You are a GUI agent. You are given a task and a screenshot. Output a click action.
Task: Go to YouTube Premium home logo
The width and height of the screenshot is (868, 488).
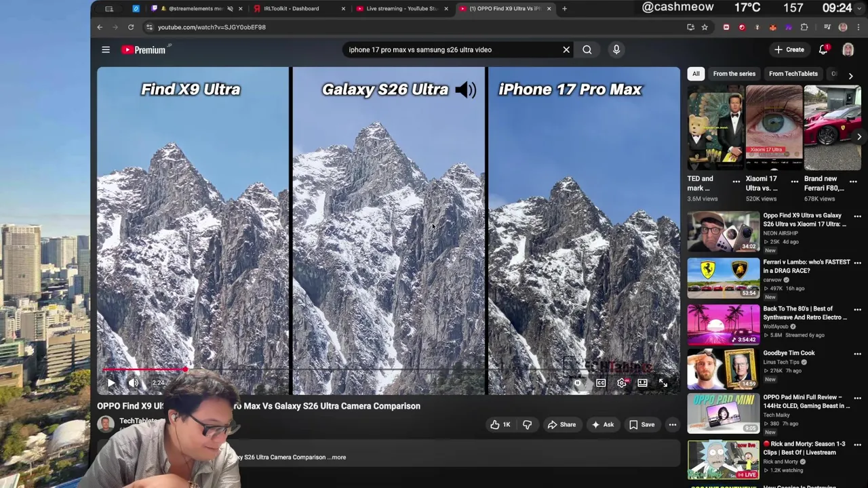pyautogui.click(x=144, y=49)
